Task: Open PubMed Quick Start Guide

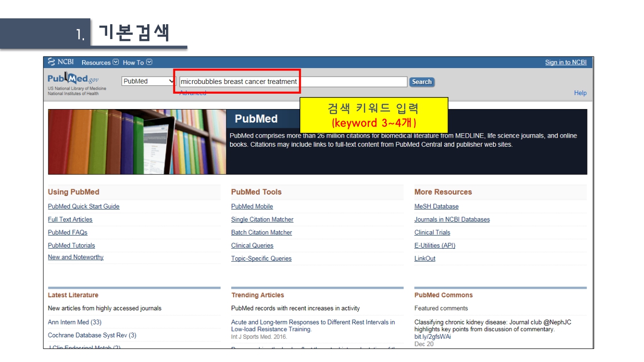Action: point(84,207)
